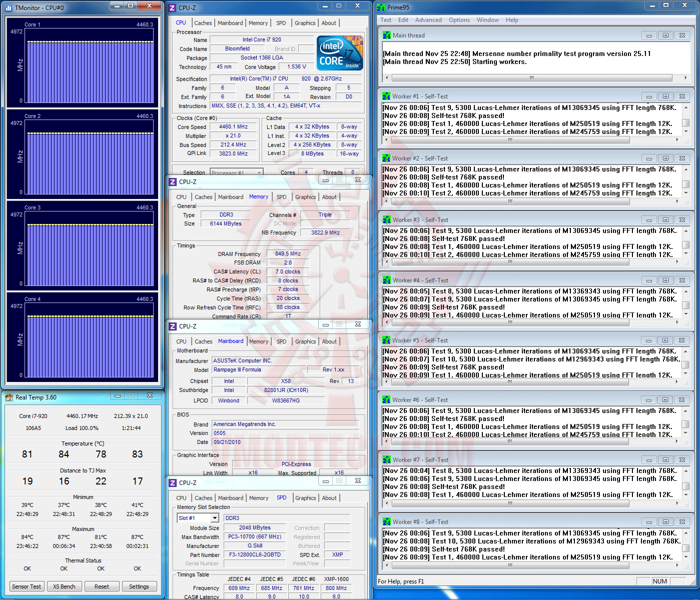Click Worker #7 vertical scroll down arrow
Image resolution: width=700 pixels, height=600 pixels.
point(685,495)
